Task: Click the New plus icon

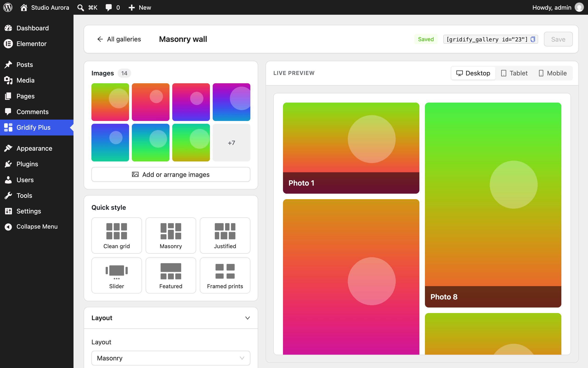Action: (131, 8)
